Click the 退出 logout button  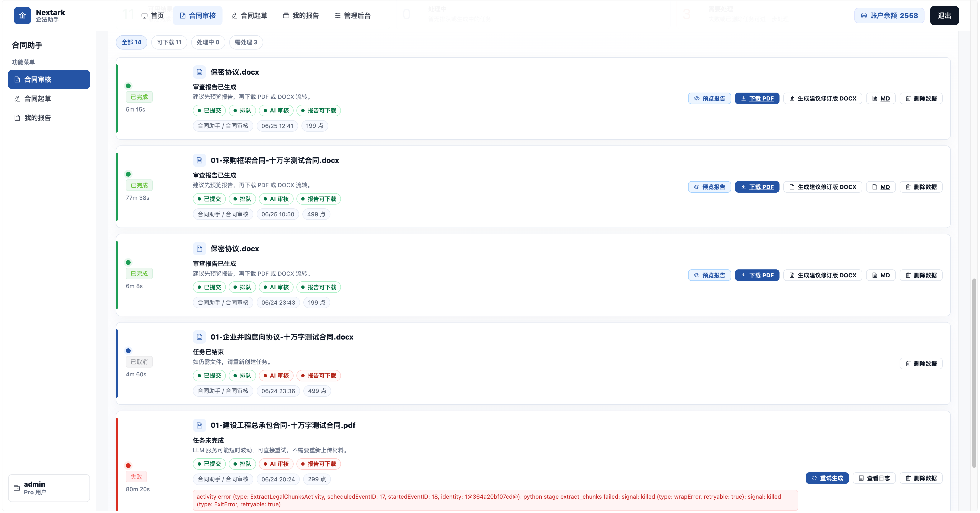(944, 16)
